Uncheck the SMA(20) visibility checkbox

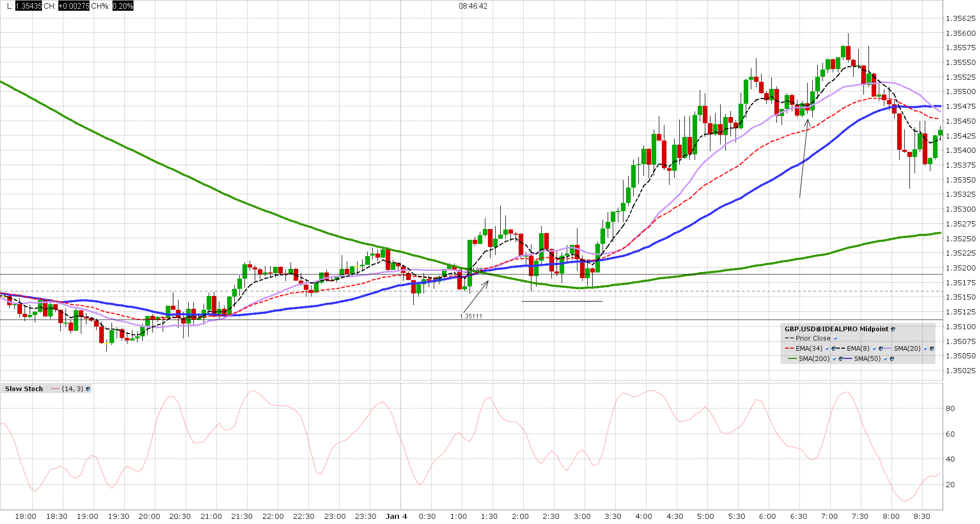[925, 349]
